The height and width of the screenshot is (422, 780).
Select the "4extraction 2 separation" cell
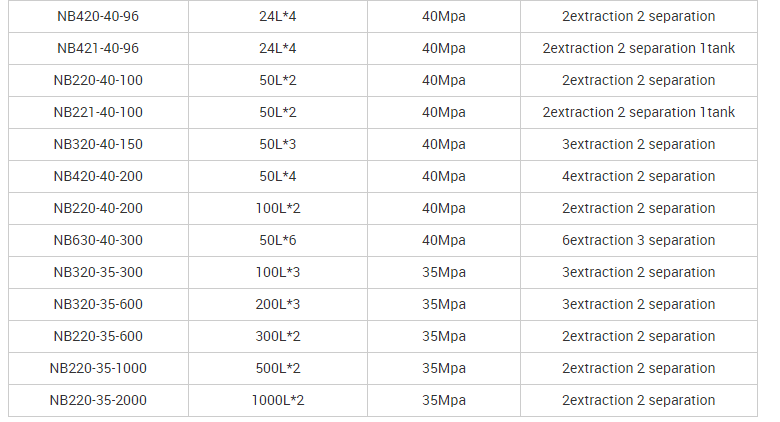click(x=638, y=176)
